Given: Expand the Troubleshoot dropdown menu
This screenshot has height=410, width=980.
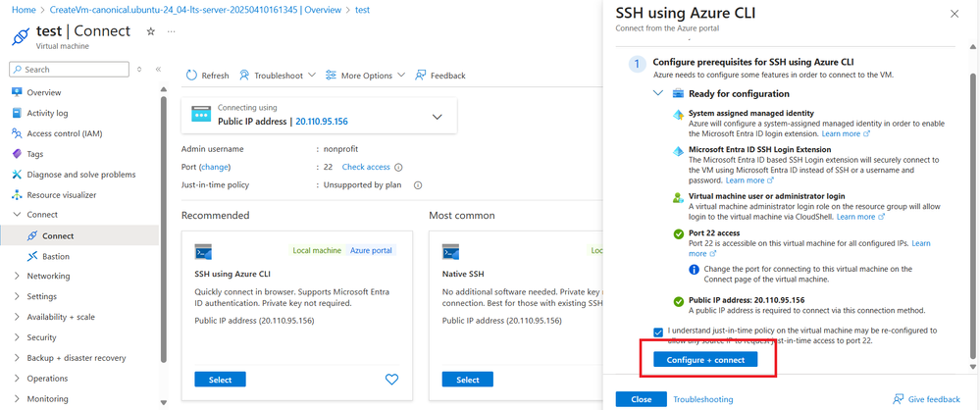Looking at the screenshot, I should click(312, 76).
